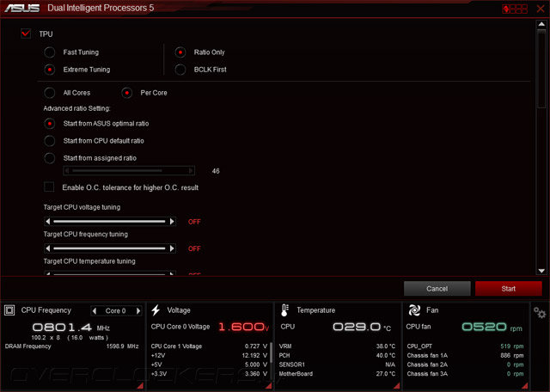Click Target CPU frequency tuning slider
Screen dimensions: 550x392
(x=109, y=248)
